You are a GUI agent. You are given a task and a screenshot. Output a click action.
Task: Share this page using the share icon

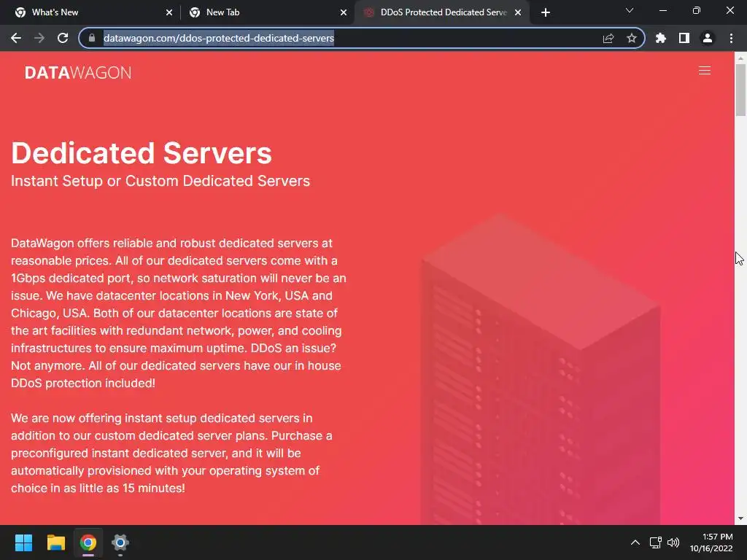click(x=608, y=38)
